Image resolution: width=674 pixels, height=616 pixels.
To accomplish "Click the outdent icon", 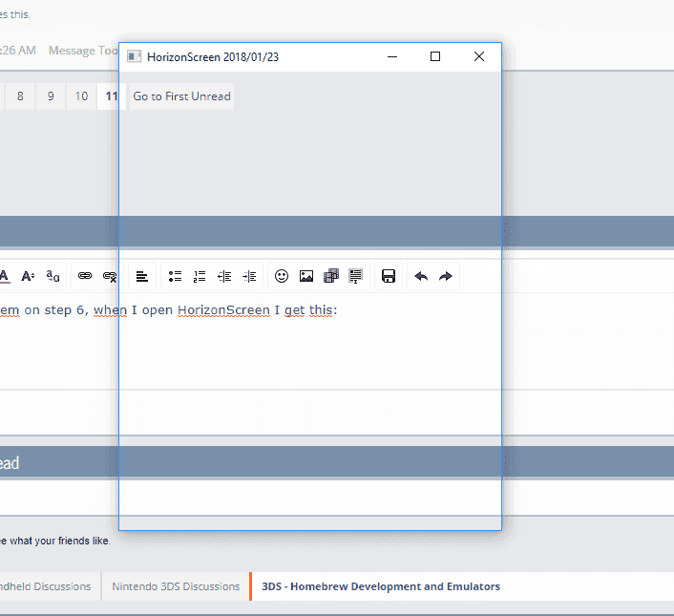I will pyautogui.click(x=224, y=276).
